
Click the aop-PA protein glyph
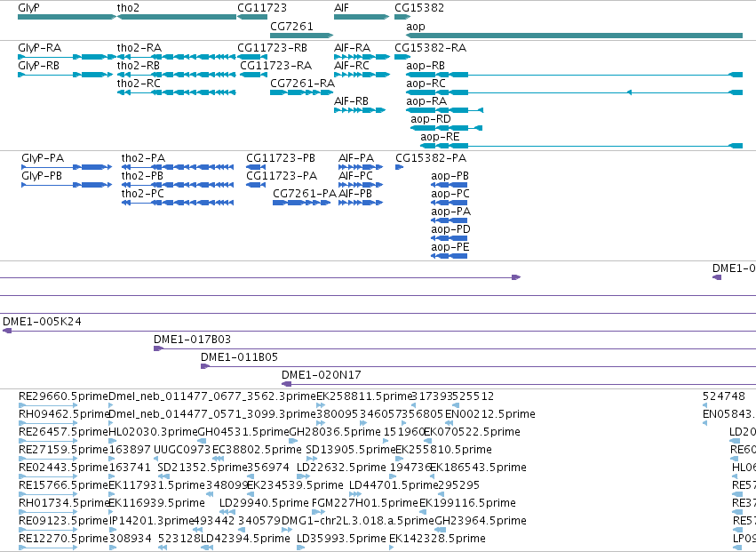point(449,221)
